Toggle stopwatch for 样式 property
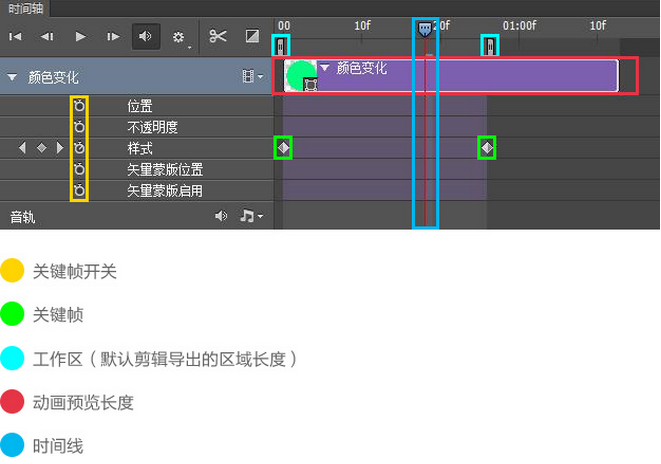Viewport: 661px width, 464px height. [79, 148]
